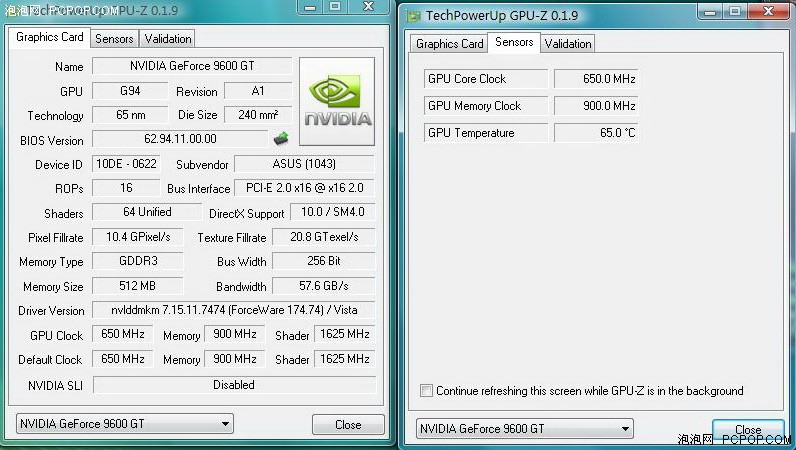Click the Name field NVIDIA GeForce 9600 GT

coord(192,66)
